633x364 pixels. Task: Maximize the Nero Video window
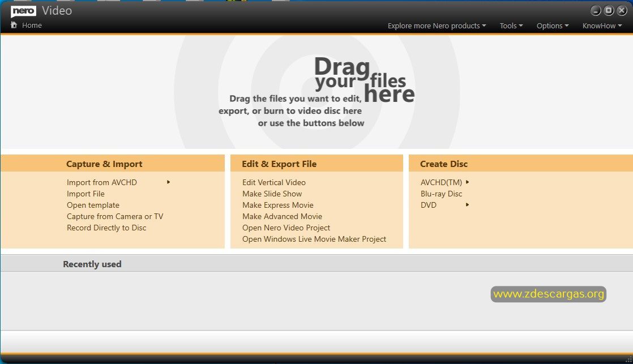tap(609, 11)
